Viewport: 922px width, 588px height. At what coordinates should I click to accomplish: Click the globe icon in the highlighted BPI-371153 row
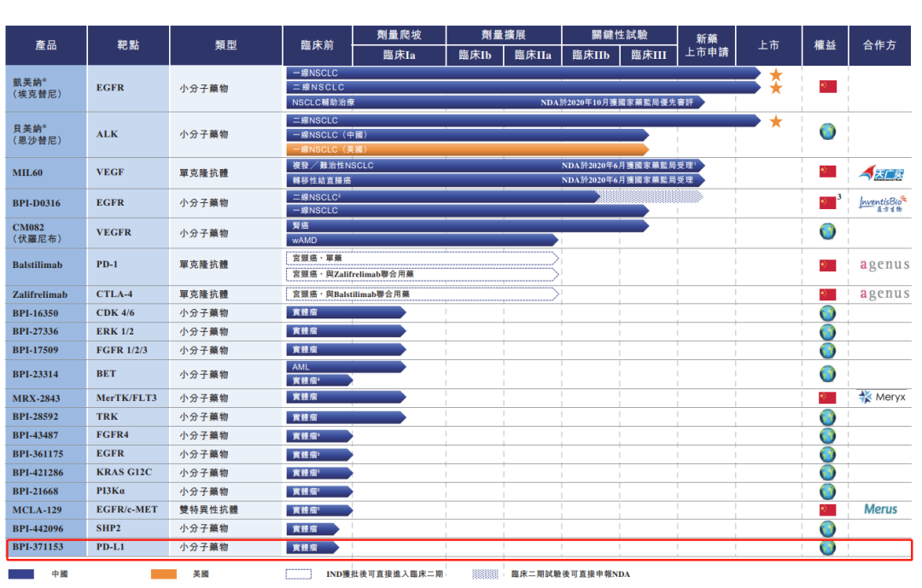(828, 547)
